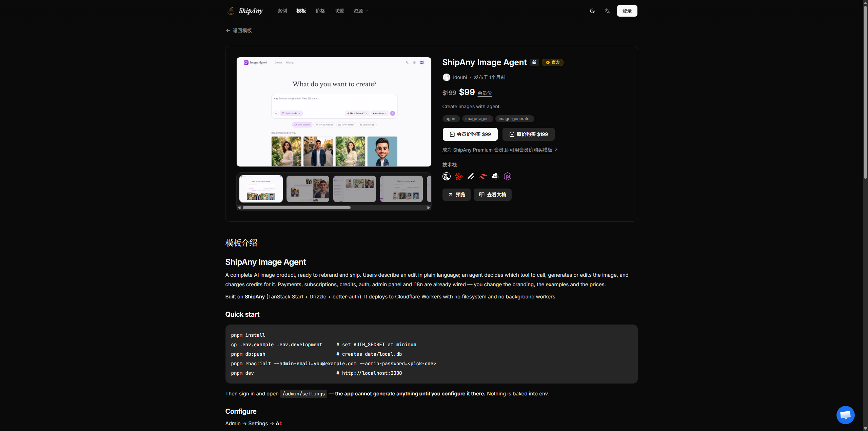Open the 联盟 nav item
The width and height of the screenshot is (868, 431).
(x=339, y=11)
